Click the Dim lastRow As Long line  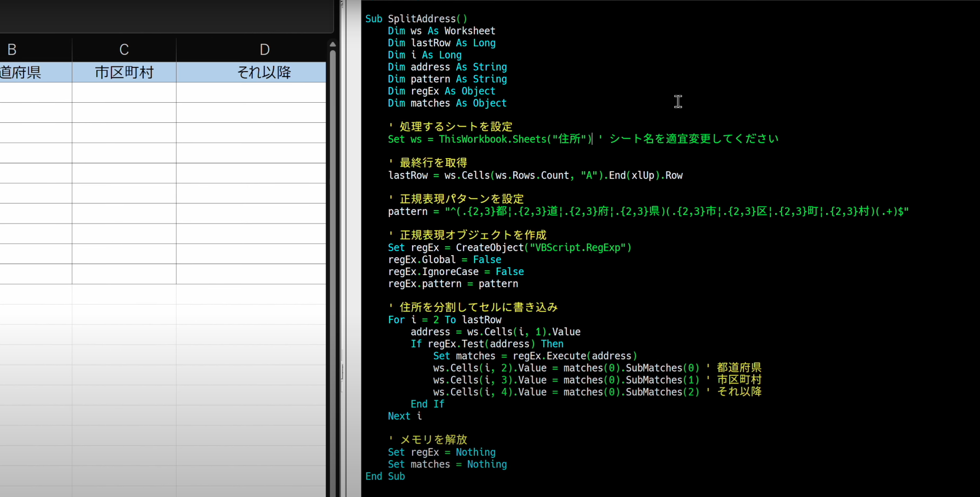pos(442,43)
